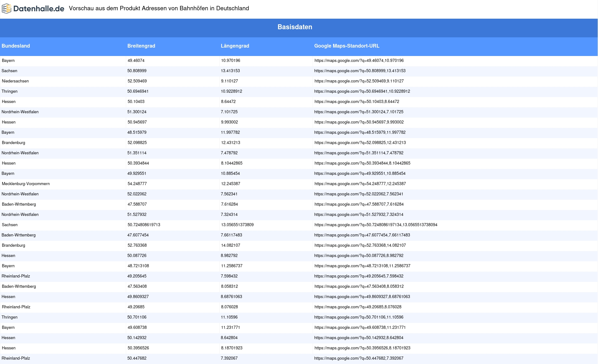The width and height of the screenshot is (598, 364).
Task: Click the Datenhalle.de logo icon
Action: click(x=7, y=9)
